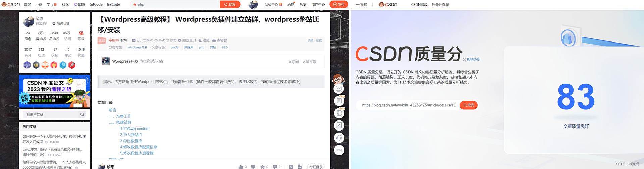Click the edit note floating sidebar button

pos(339,125)
